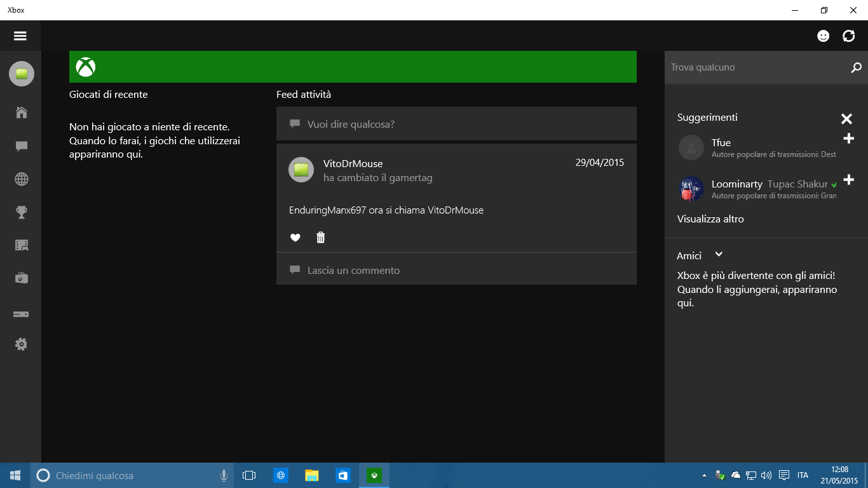Screen dimensions: 868x488
Task: Refresh the feed with the refresh icon
Action: (x=849, y=36)
